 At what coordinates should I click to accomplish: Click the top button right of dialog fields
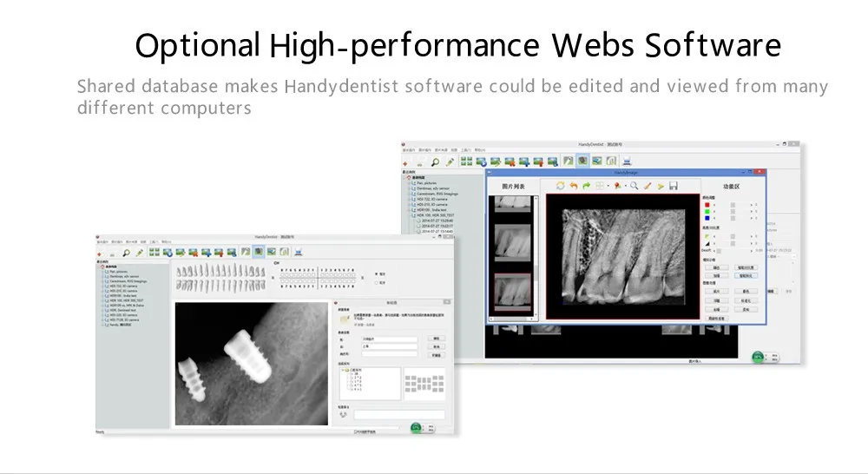coord(437,339)
